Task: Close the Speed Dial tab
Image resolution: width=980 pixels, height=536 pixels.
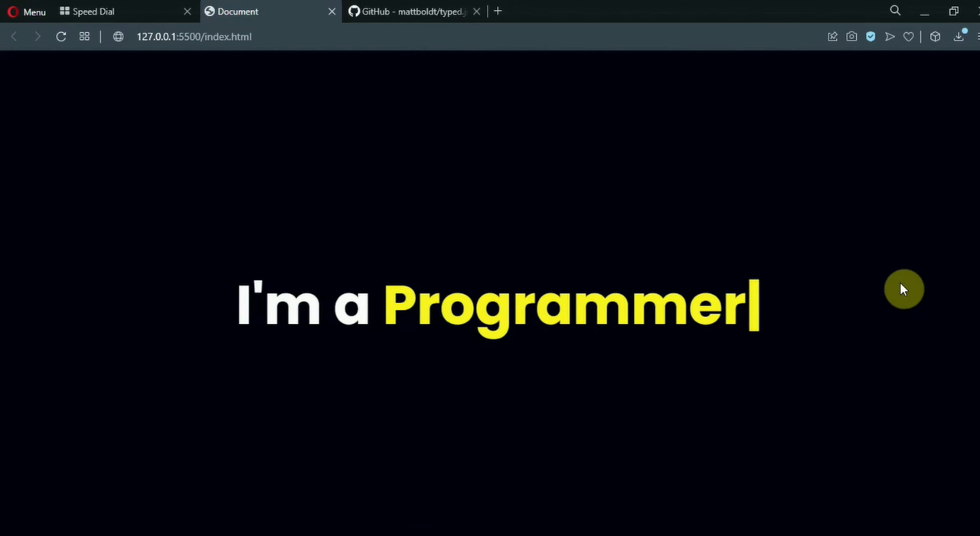Action: (187, 11)
